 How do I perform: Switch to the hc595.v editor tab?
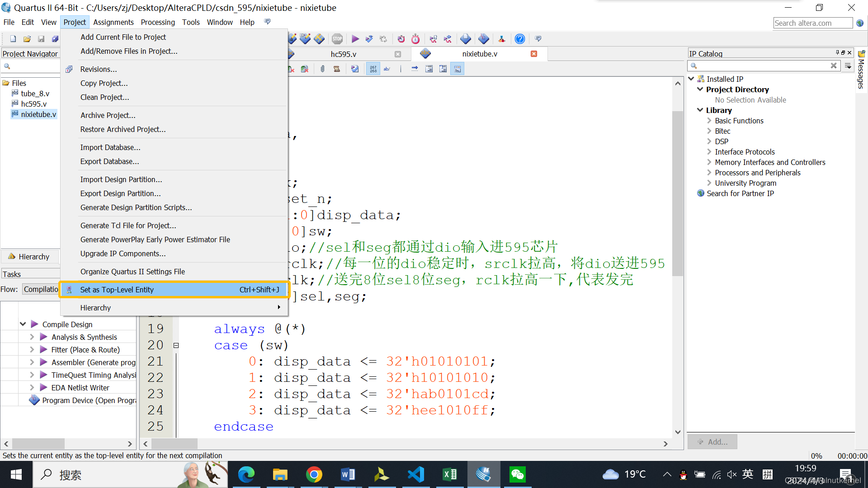[x=344, y=54]
